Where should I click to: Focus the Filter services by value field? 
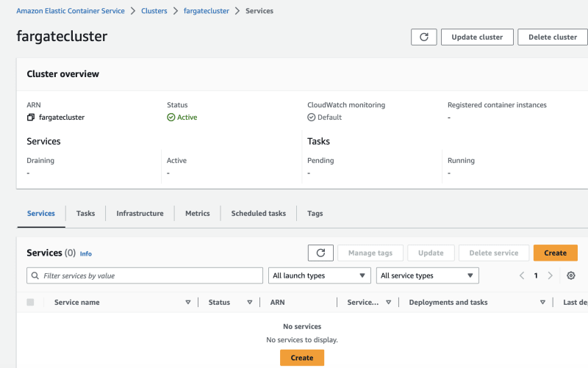pos(145,275)
